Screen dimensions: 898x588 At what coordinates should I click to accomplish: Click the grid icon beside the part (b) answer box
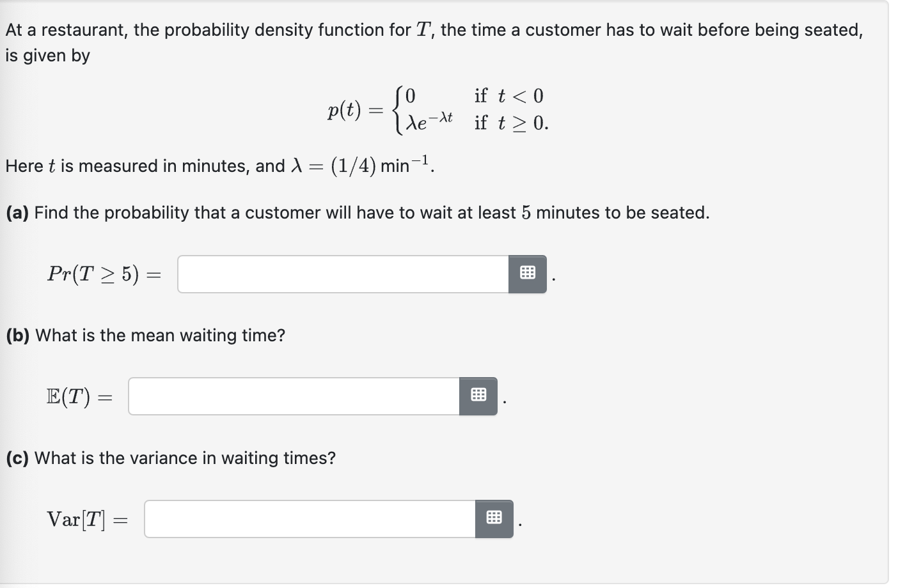(478, 394)
